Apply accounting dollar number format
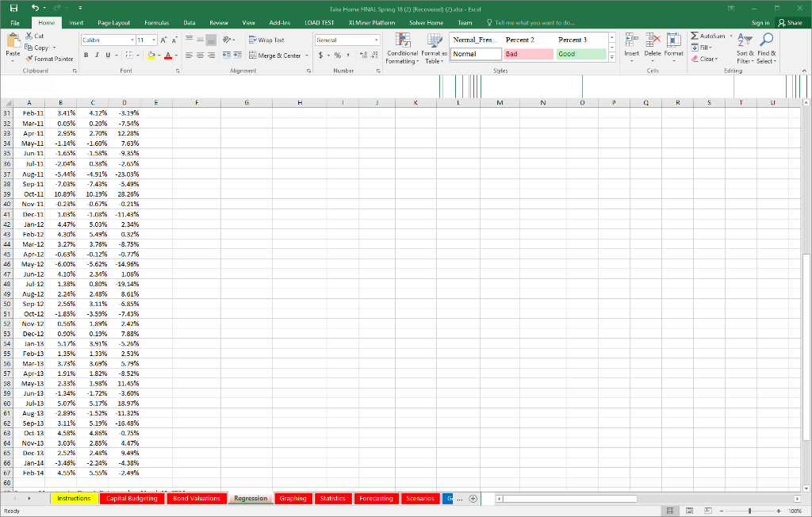 [x=320, y=55]
